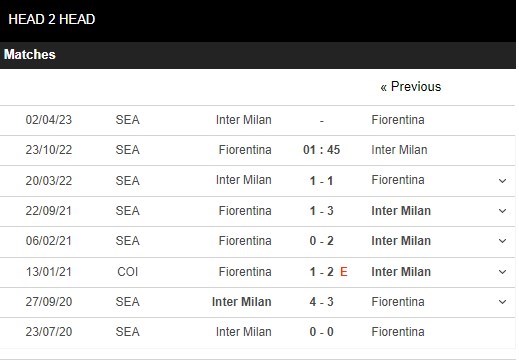Click the 4 - 3 score
Image resolution: width=519 pixels, height=360 pixels.
(x=321, y=302)
